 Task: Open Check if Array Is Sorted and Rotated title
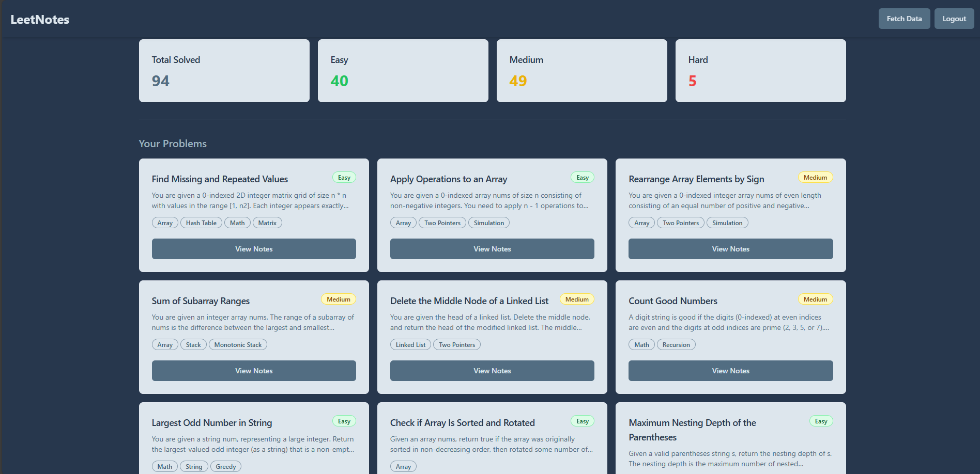click(463, 423)
